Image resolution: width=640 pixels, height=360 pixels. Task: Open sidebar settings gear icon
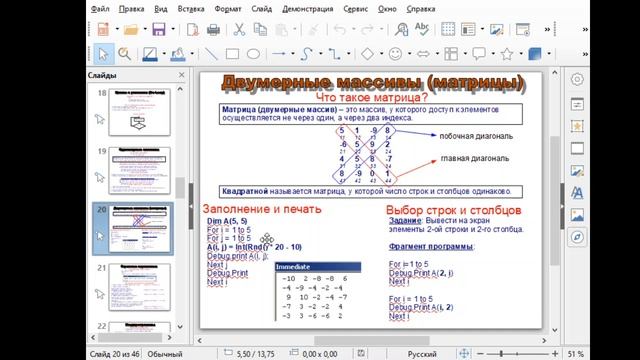coord(577,79)
